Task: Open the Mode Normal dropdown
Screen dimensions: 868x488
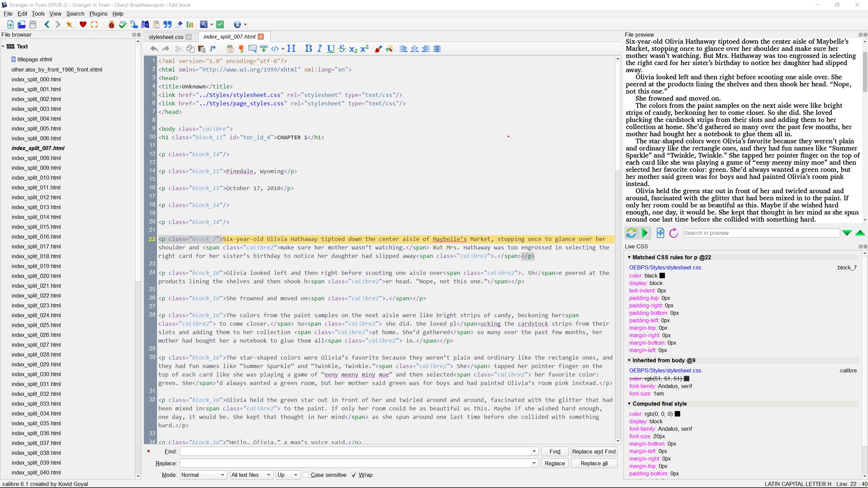Action: [x=203, y=475]
